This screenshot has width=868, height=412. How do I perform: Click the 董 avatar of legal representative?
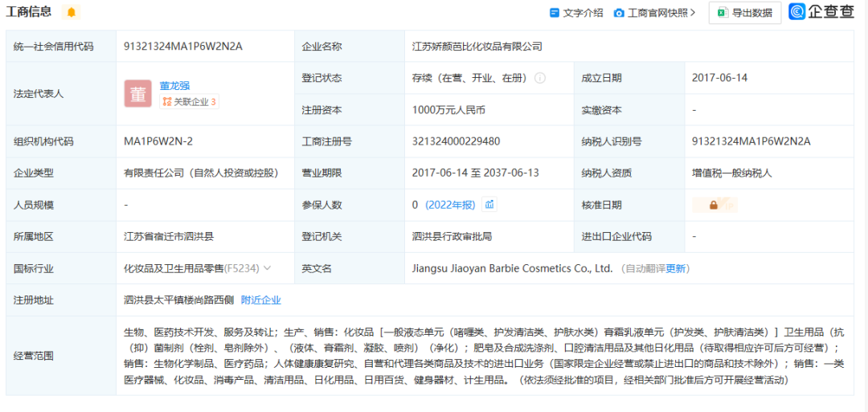(x=137, y=93)
